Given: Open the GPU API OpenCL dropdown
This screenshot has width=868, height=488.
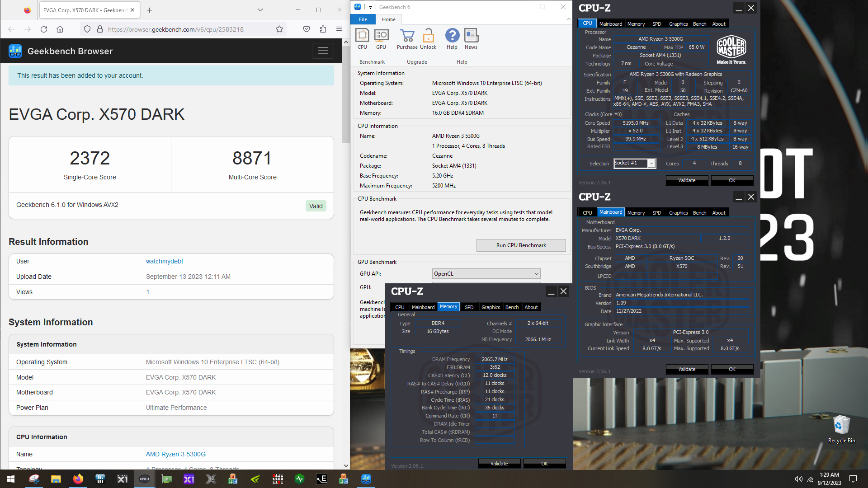Looking at the screenshot, I should point(486,274).
